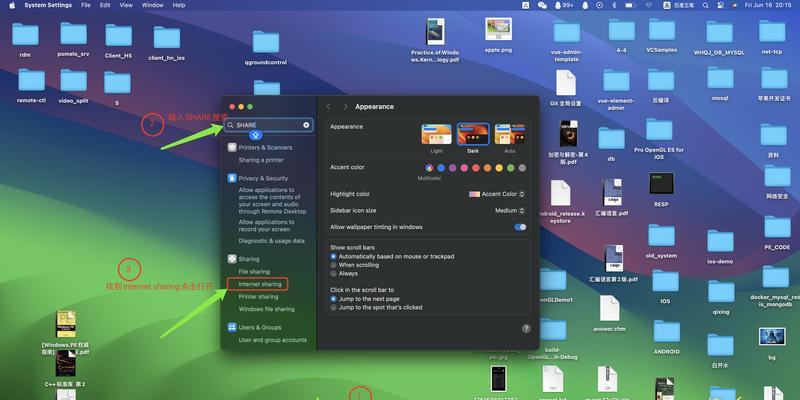The width and height of the screenshot is (800, 400).
Task: Choose the Auto appearance thumbnail
Action: (x=510, y=134)
